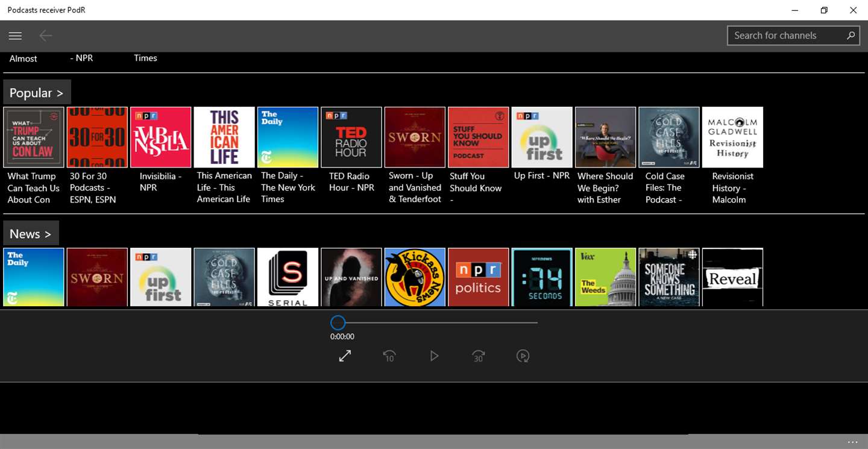The height and width of the screenshot is (449, 868).
Task: Skip back 10 seconds
Action: pyautogui.click(x=389, y=356)
